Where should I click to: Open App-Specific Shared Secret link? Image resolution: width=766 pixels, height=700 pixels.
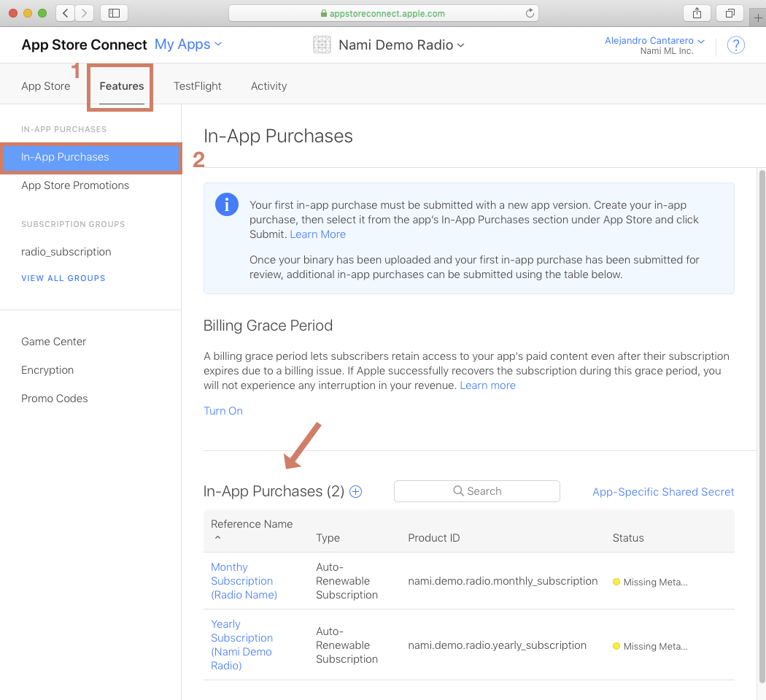click(x=663, y=492)
